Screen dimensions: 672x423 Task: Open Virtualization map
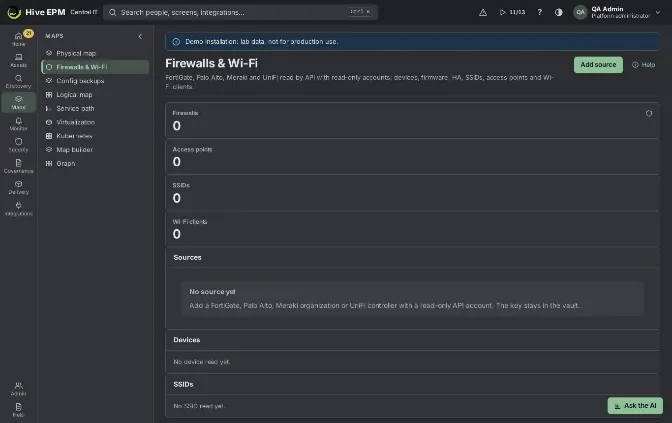[95, 122]
